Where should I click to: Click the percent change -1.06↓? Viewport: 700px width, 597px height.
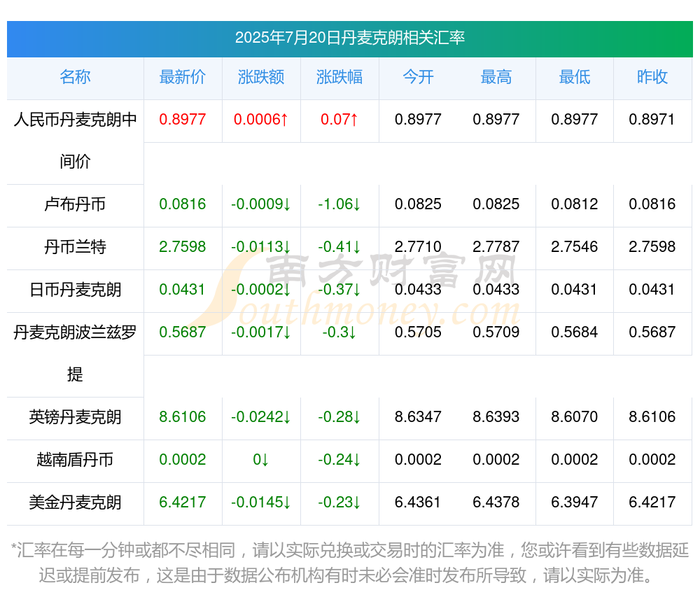point(339,204)
